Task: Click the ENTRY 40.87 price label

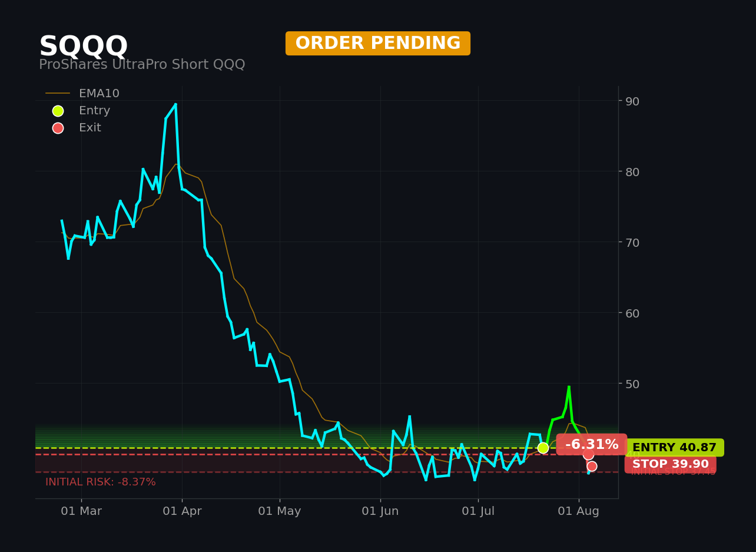Action: [x=674, y=448]
